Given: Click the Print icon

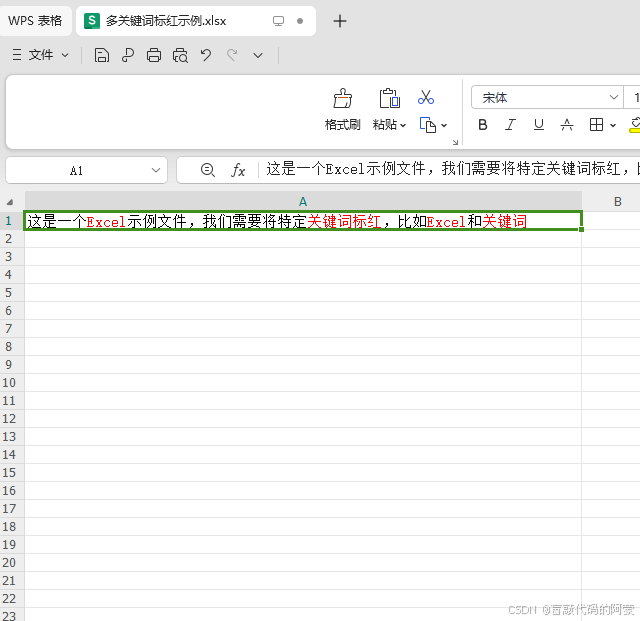Looking at the screenshot, I should [x=154, y=55].
